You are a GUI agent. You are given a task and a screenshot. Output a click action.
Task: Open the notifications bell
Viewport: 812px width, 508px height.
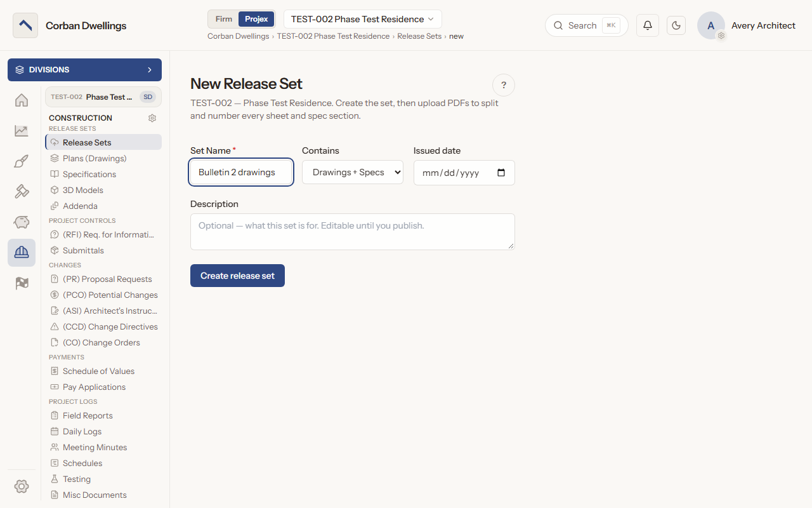pos(648,25)
